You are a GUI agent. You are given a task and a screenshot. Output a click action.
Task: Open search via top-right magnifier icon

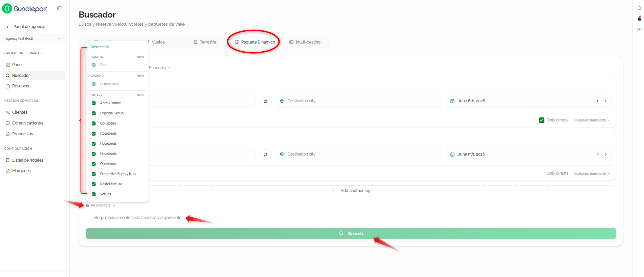pyautogui.click(x=639, y=8)
